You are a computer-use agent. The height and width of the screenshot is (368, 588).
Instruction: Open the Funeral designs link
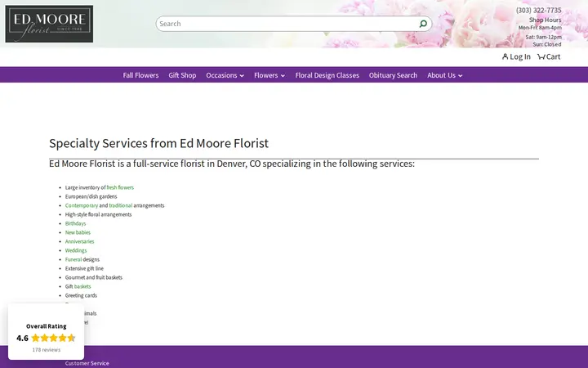click(73, 259)
